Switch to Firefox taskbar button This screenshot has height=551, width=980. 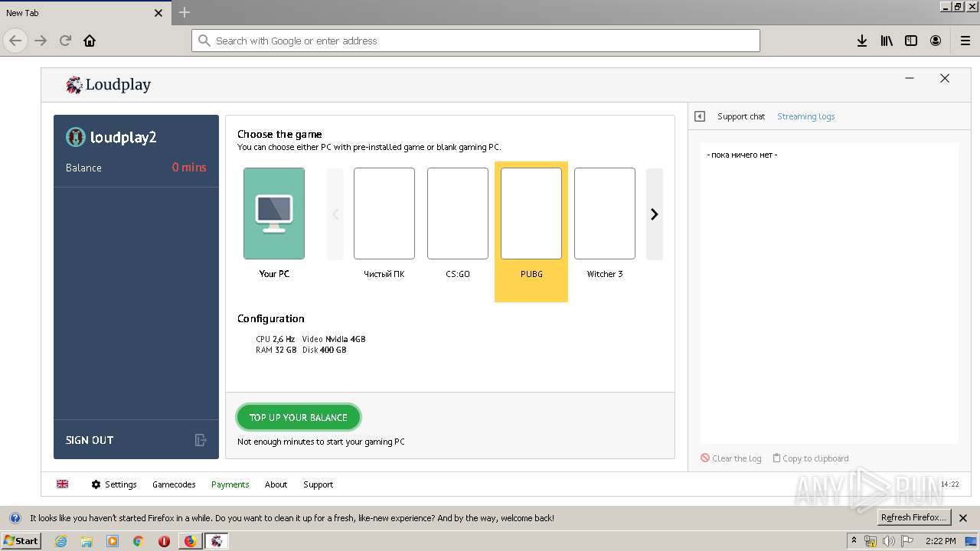tap(191, 541)
